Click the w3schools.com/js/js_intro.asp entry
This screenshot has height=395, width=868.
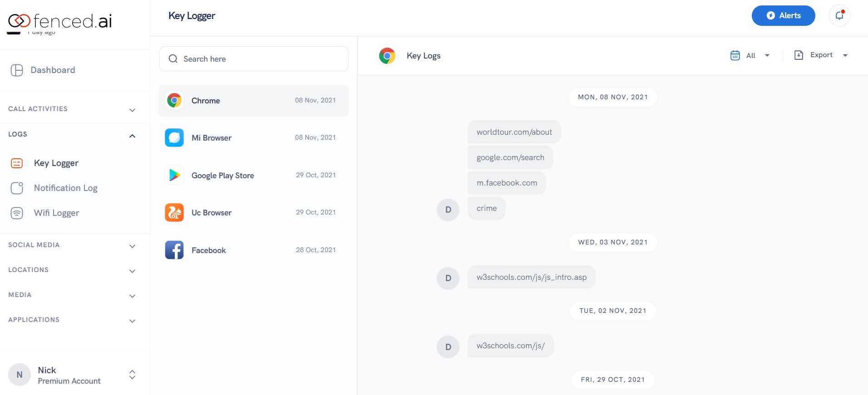tap(532, 277)
